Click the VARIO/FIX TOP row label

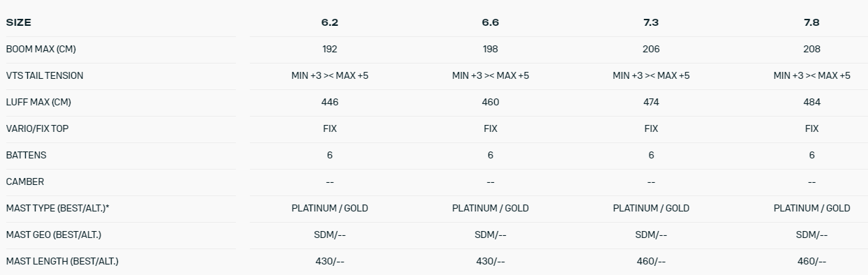(38, 128)
